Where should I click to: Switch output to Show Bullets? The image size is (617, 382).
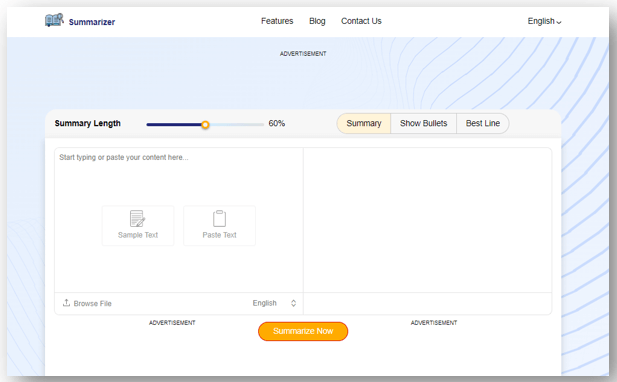pos(423,124)
